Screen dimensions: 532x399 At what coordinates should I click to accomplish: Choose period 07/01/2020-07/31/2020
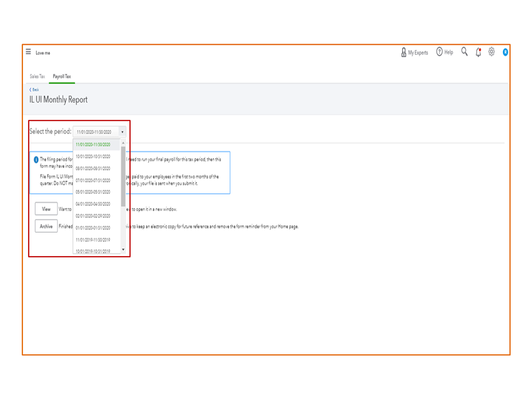click(97, 180)
